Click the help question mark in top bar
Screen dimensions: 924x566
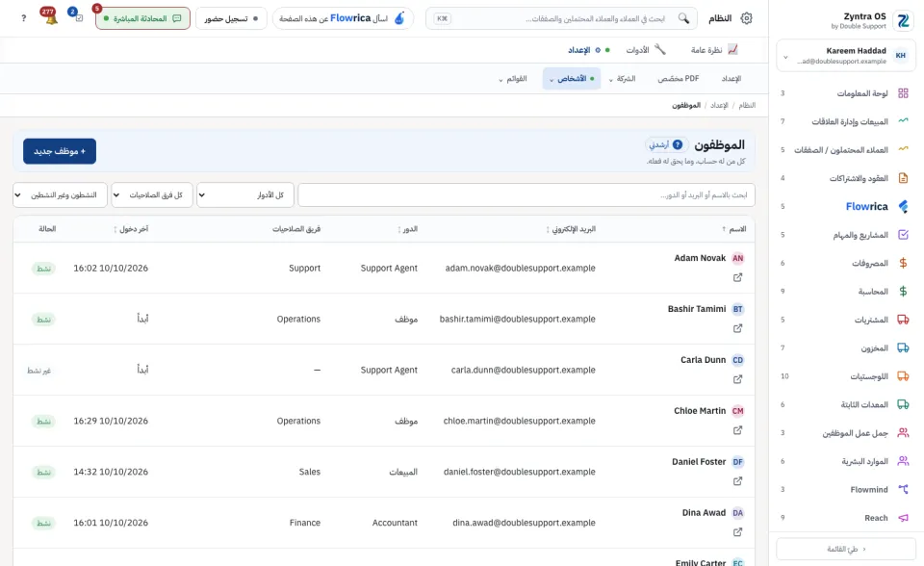(x=23, y=18)
